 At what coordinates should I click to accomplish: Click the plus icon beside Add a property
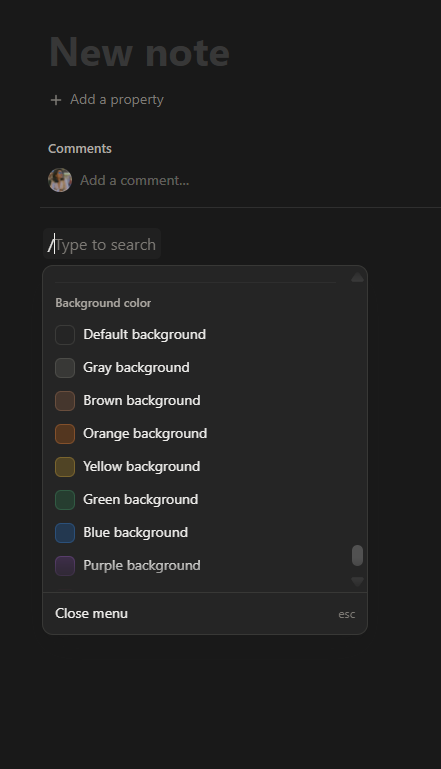(x=56, y=100)
